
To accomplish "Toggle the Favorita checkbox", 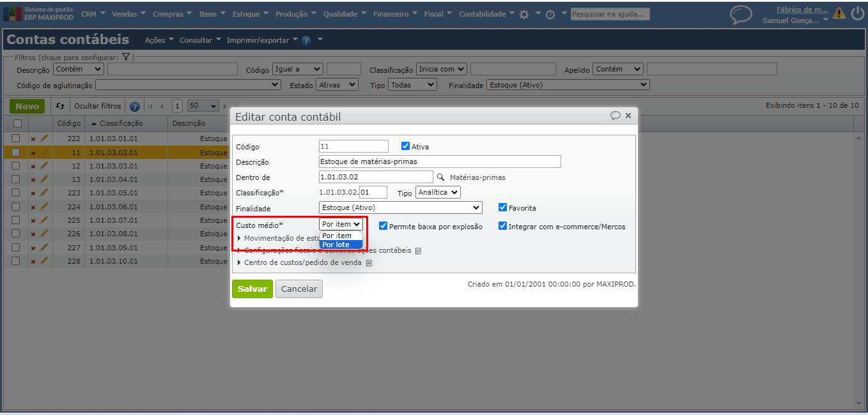I will pos(502,207).
